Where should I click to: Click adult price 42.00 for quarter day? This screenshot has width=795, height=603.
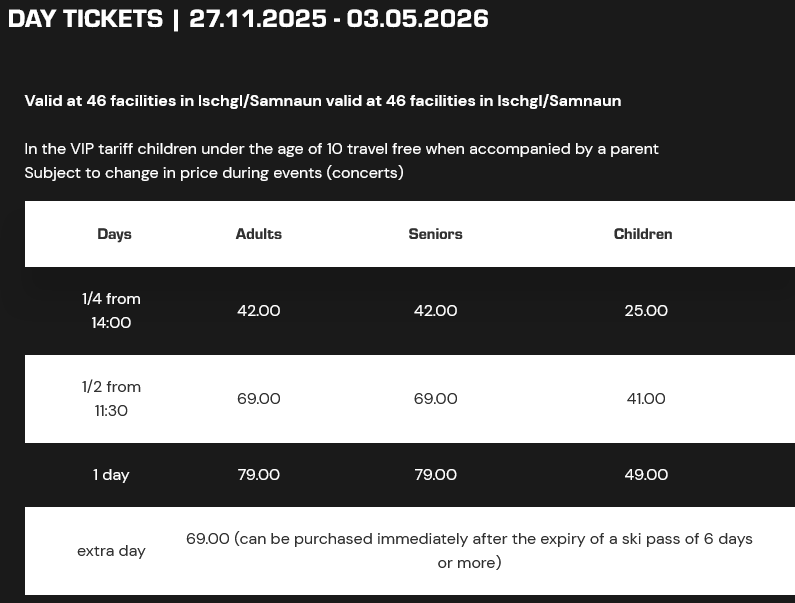258,311
